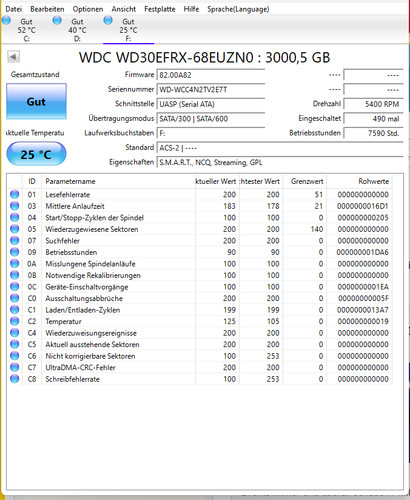The height and width of the screenshot is (500, 410).
Task: Click status icon for C8 Schreibfehlerrate
Action: click(14, 379)
